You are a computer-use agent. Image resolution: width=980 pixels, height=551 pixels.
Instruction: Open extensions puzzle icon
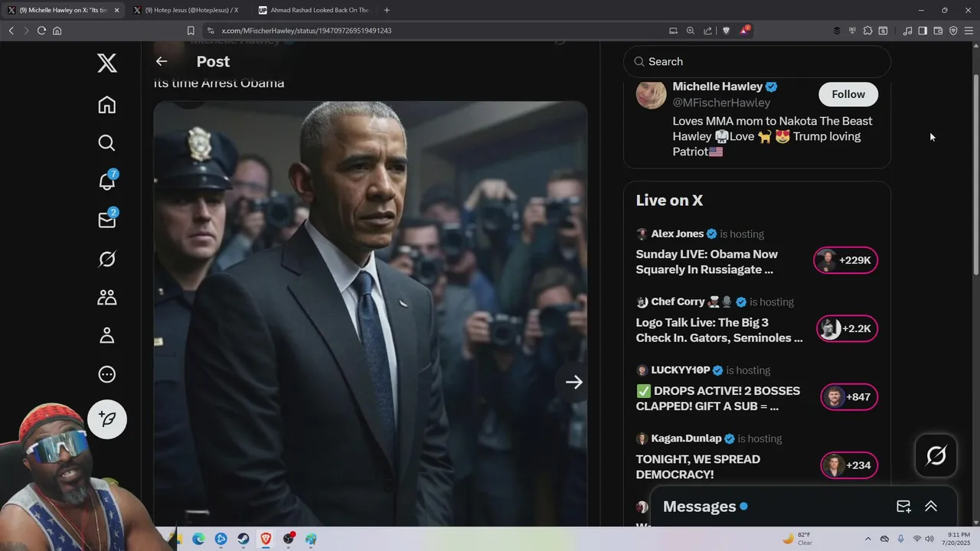click(x=867, y=31)
